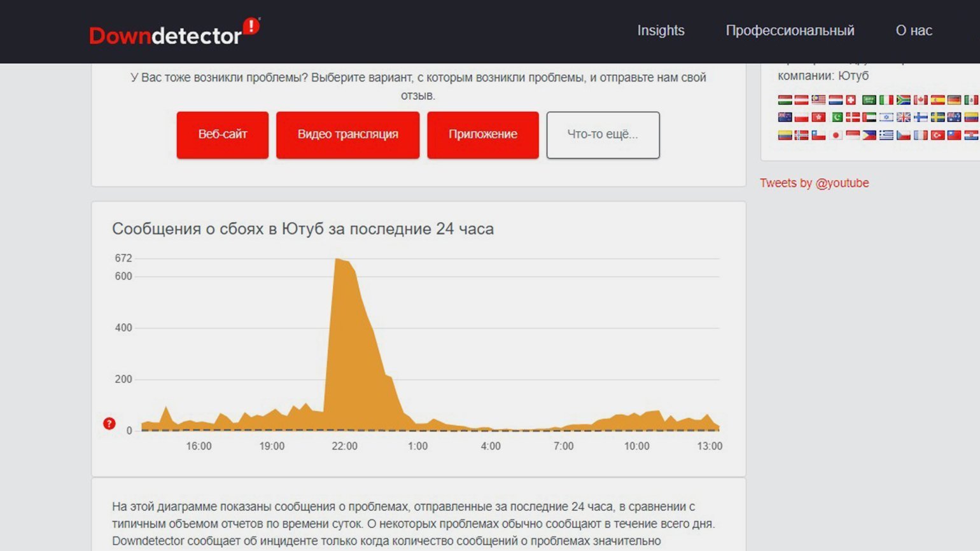This screenshot has width=980, height=551.
Task: Click the outage chart peak near 22:00
Action: point(337,260)
